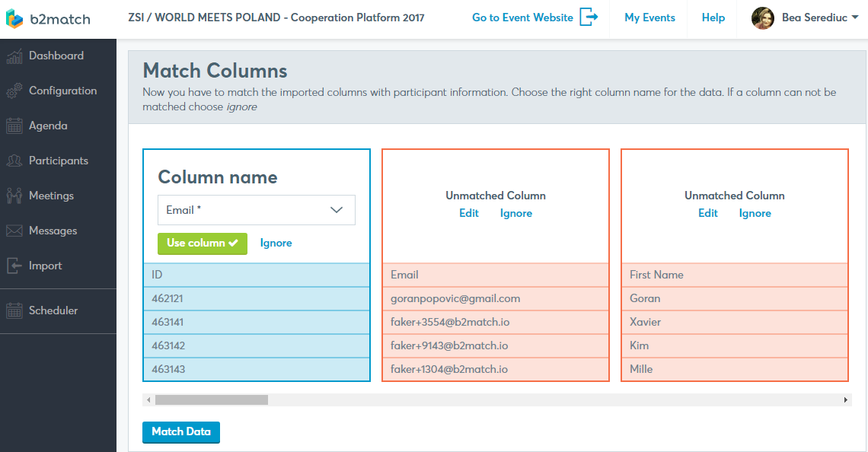This screenshot has height=452, width=868.
Task: Expand the Bea Serediuc user menu arrow
Action: pos(854,18)
